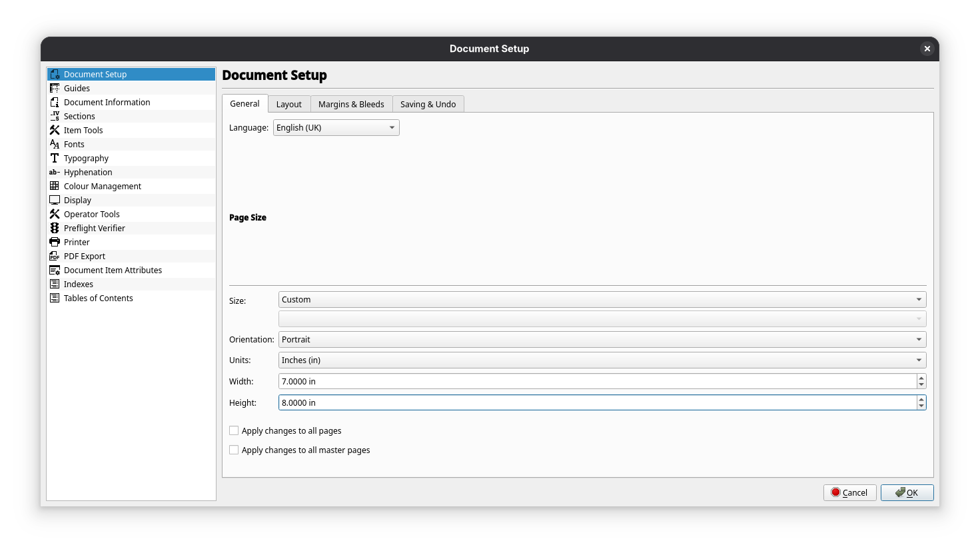Open the Printer icon section

(55, 242)
